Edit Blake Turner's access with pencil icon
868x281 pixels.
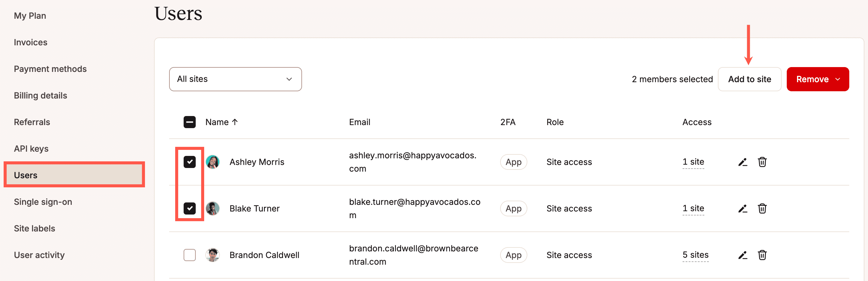[743, 208]
